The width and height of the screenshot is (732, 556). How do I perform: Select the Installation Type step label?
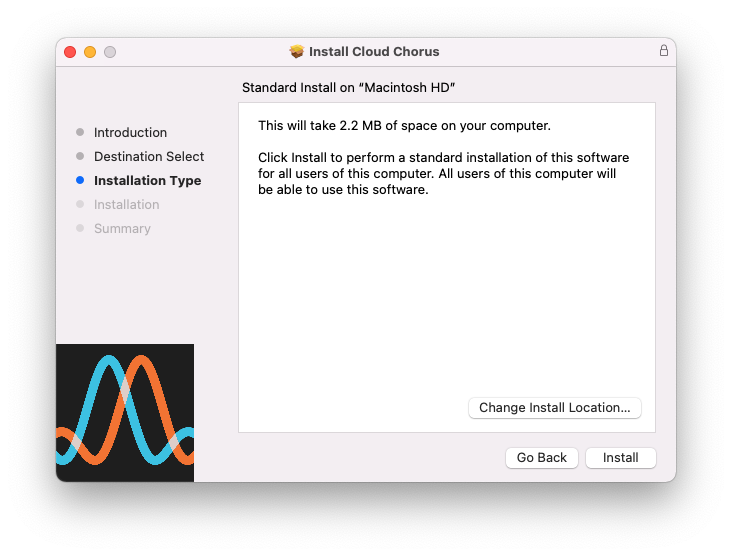[147, 181]
